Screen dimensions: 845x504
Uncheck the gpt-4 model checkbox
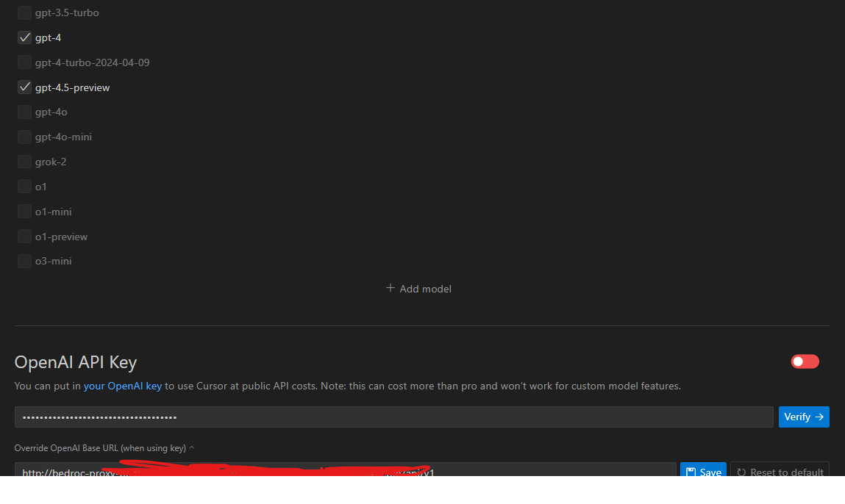click(24, 37)
